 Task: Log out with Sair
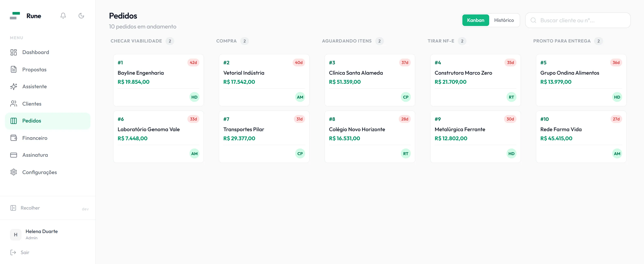point(20,252)
